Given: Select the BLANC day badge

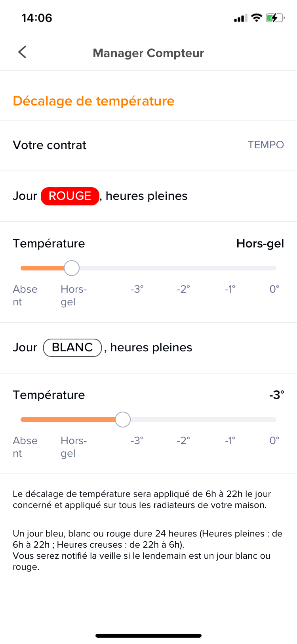Looking at the screenshot, I should pyautogui.click(x=72, y=347).
